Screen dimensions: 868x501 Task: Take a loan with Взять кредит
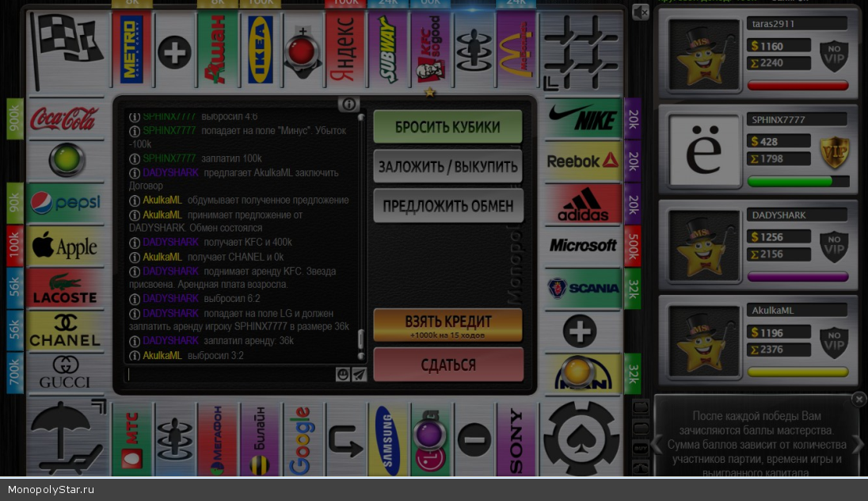coord(447,325)
